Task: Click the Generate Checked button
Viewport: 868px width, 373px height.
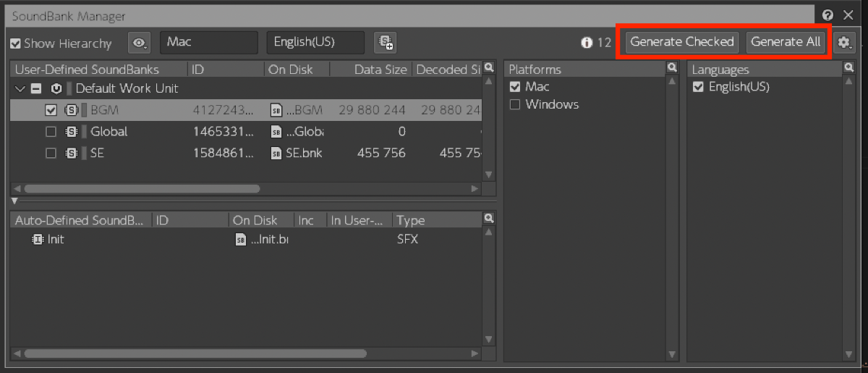Action: (x=681, y=42)
